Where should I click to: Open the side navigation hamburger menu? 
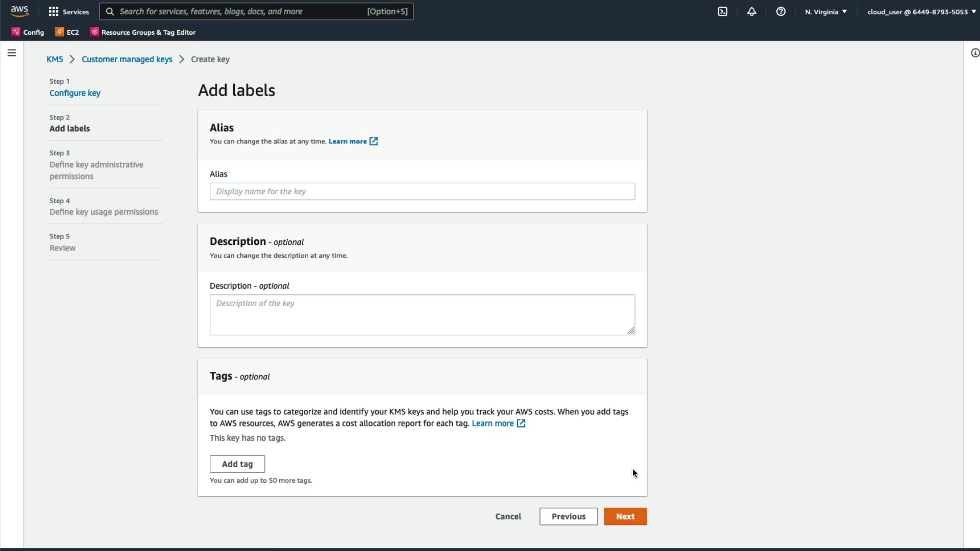click(11, 53)
